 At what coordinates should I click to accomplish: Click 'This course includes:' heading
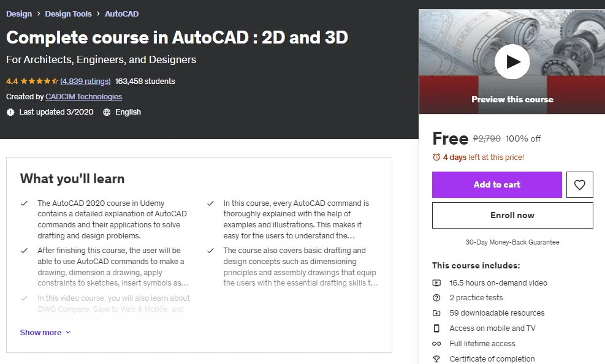click(476, 266)
